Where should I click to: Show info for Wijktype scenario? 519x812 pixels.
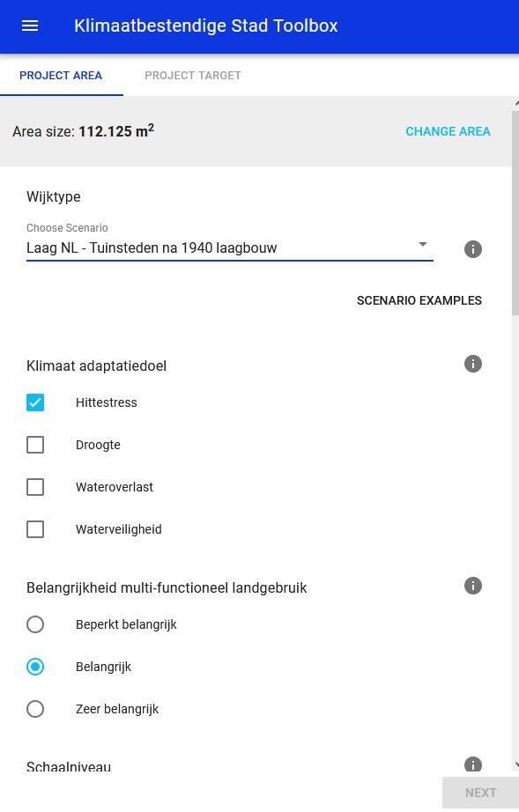pyautogui.click(x=473, y=249)
